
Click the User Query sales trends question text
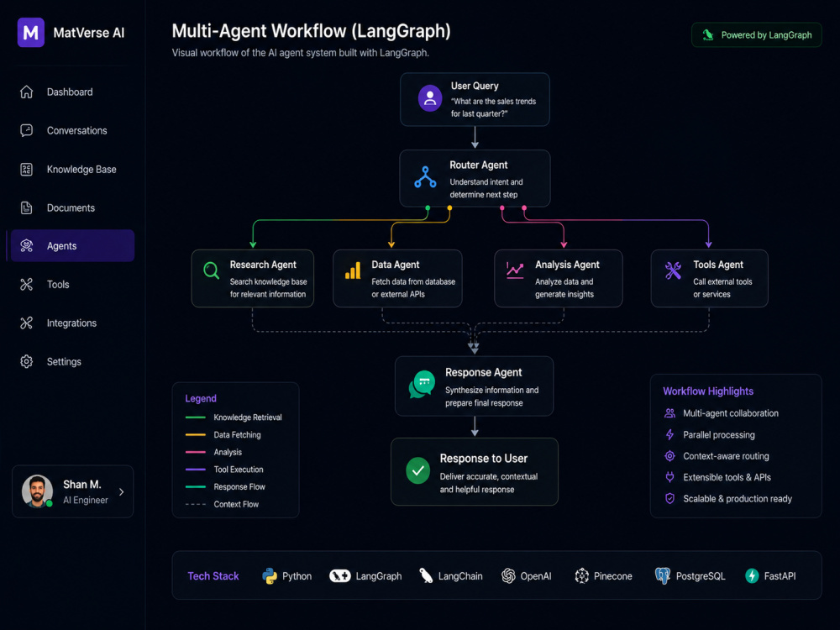(x=493, y=108)
